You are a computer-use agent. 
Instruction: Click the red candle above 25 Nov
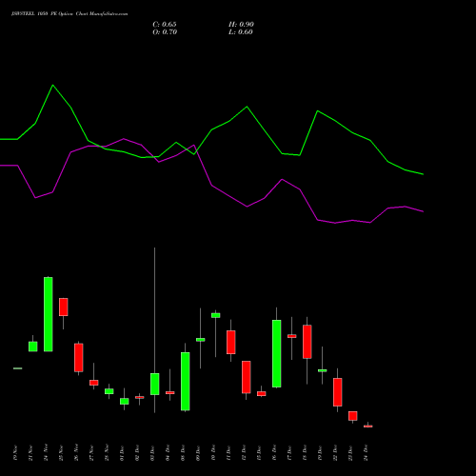click(64, 307)
